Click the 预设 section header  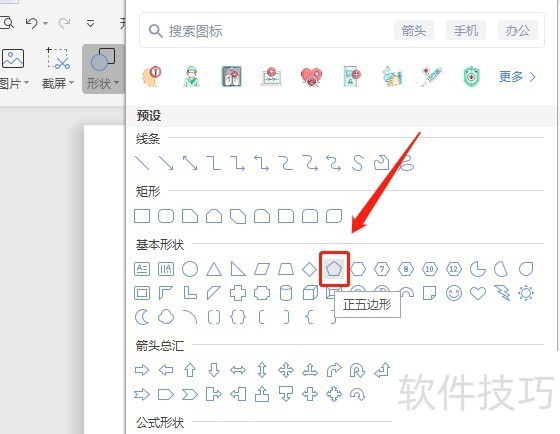149,116
